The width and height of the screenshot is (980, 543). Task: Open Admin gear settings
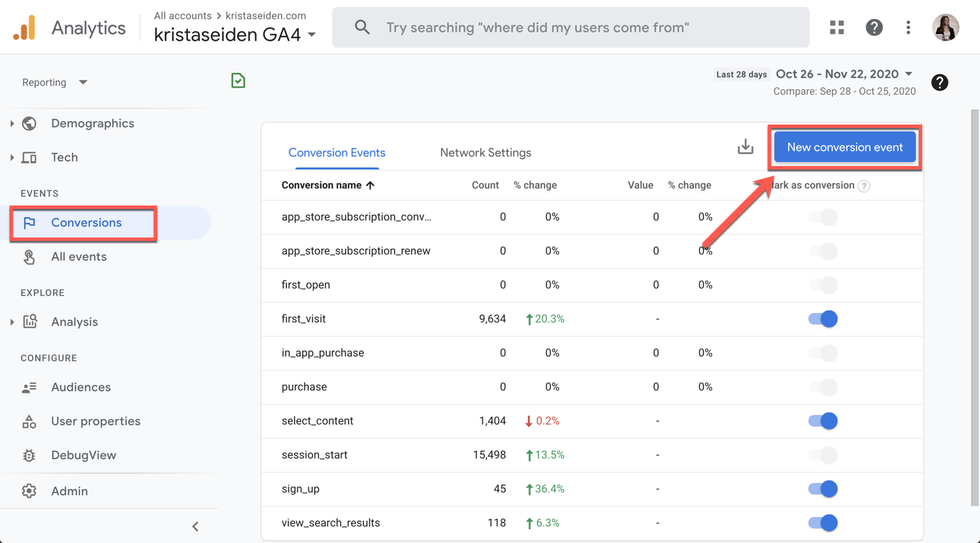pyautogui.click(x=69, y=491)
